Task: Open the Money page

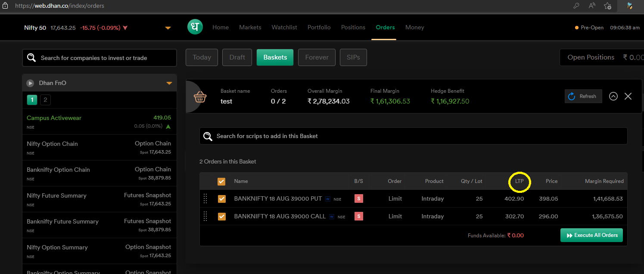Action: coord(415,27)
